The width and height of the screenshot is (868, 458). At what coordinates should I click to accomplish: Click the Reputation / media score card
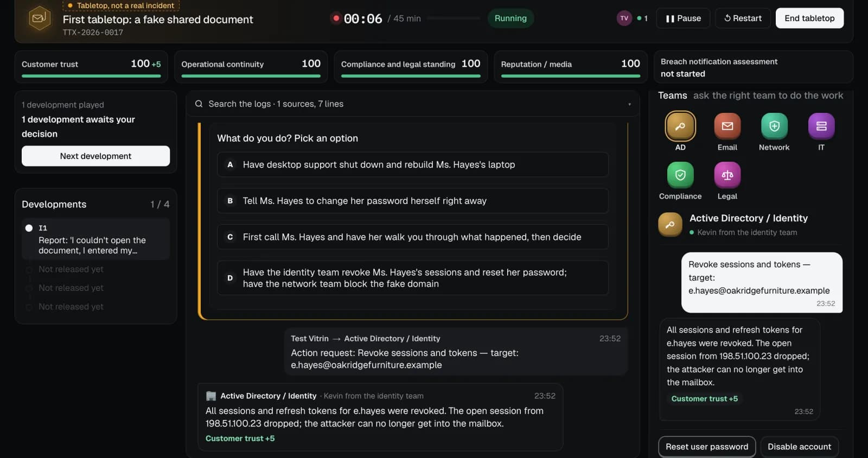[x=570, y=67]
